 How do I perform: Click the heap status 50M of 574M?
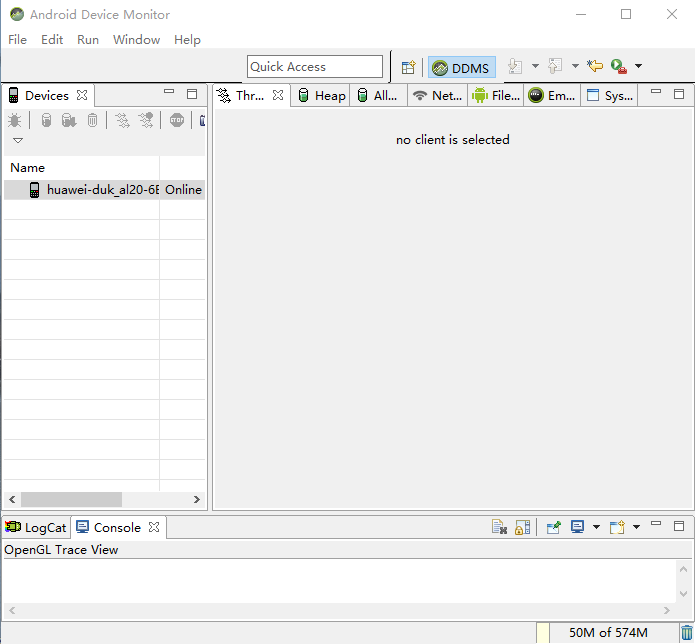click(608, 632)
